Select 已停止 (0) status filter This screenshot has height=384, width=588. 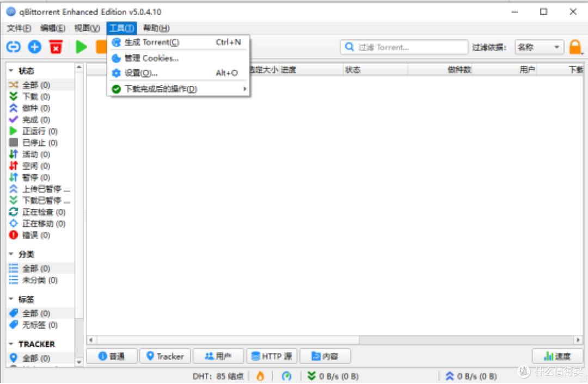40,143
